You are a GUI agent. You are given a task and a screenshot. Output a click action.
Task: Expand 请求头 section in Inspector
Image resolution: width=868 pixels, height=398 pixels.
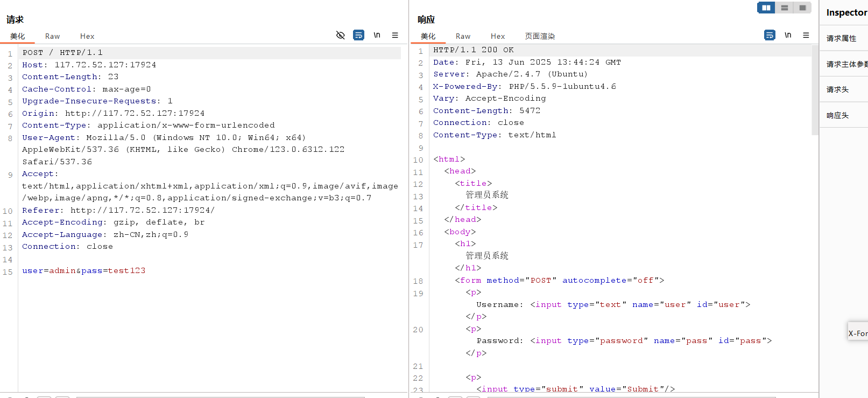click(838, 89)
